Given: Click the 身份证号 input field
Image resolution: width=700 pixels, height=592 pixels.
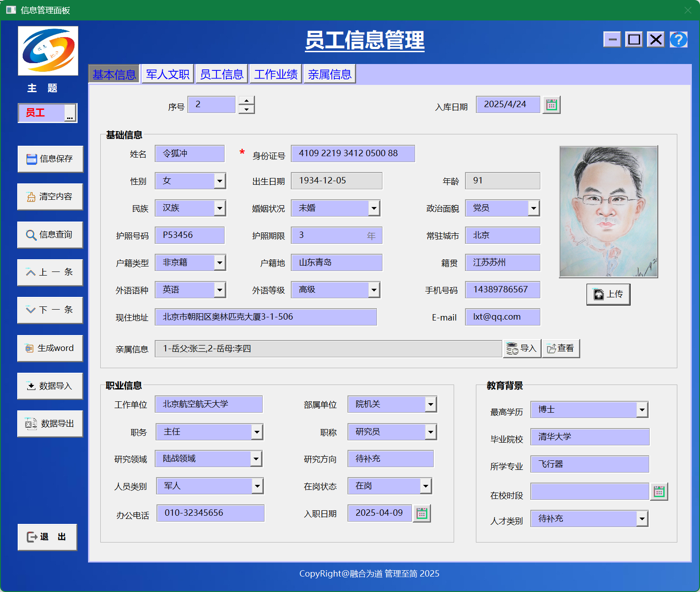Looking at the screenshot, I should [353, 153].
